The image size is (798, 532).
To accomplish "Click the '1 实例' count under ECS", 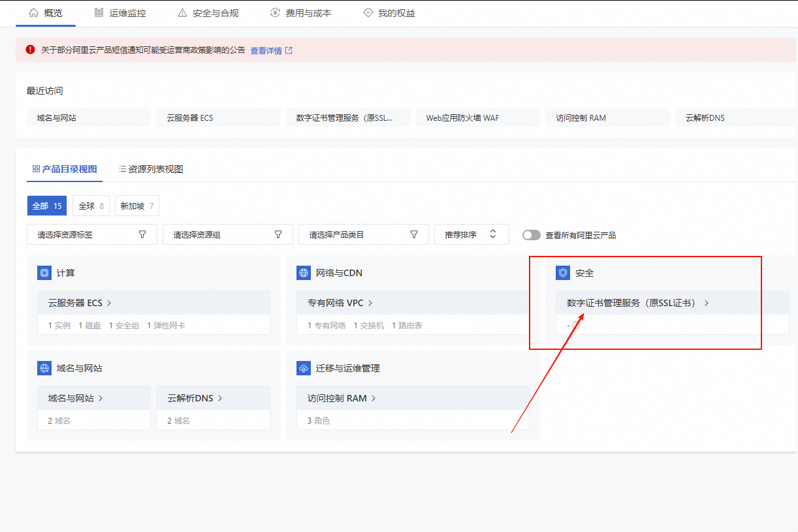I will (59, 325).
